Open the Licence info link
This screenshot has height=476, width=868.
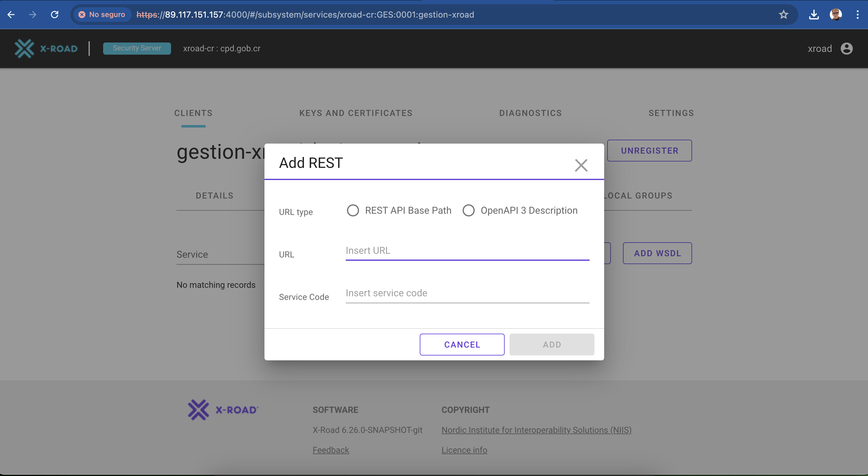[x=464, y=450]
